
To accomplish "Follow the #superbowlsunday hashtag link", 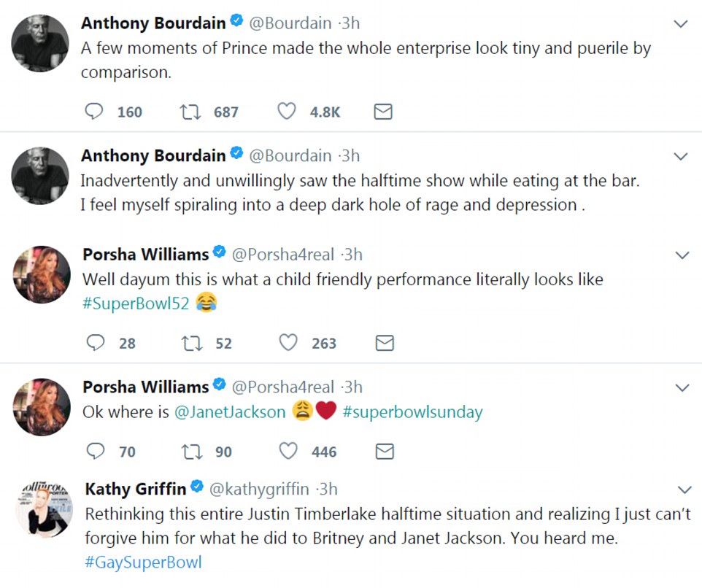I will click(x=412, y=412).
